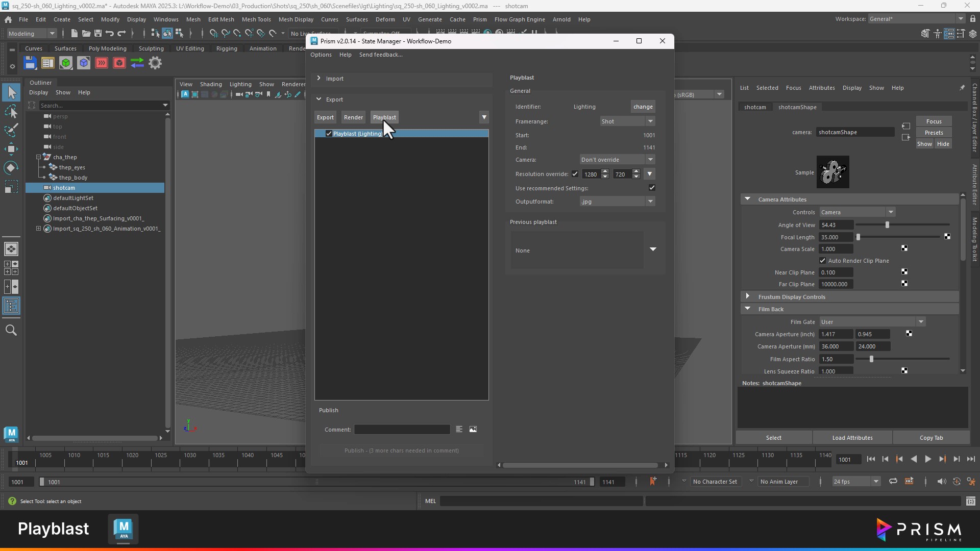Uncheck the Resolution override checkbox
980x551 pixels.
click(575, 174)
